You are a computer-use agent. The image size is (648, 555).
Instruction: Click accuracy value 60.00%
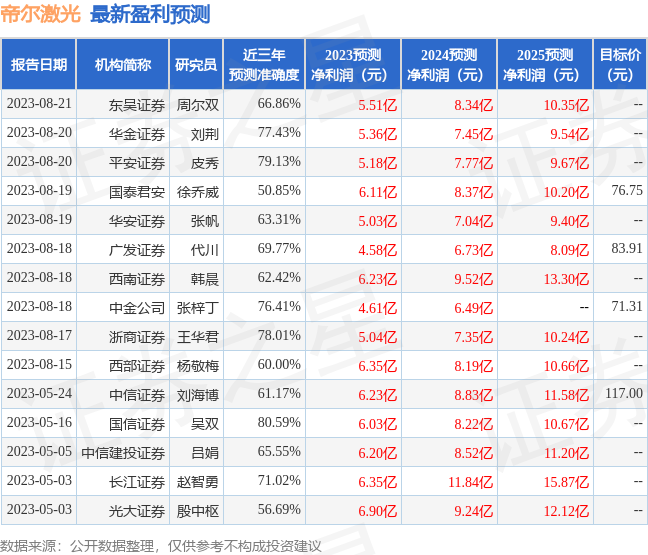click(279, 364)
